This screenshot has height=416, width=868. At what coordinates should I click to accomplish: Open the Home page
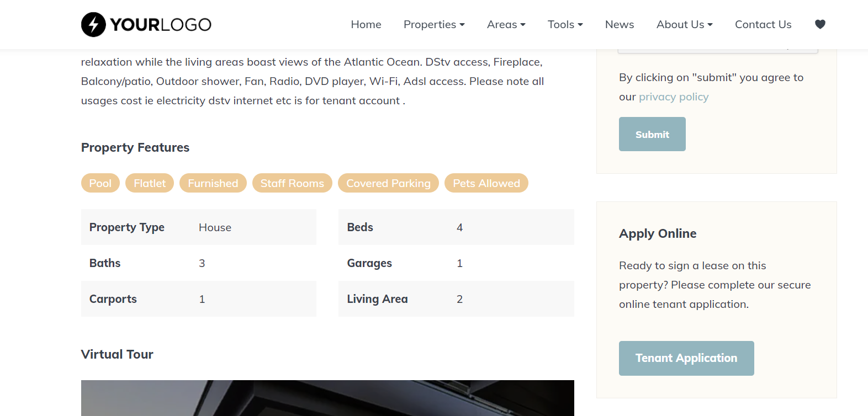tap(366, 24)
